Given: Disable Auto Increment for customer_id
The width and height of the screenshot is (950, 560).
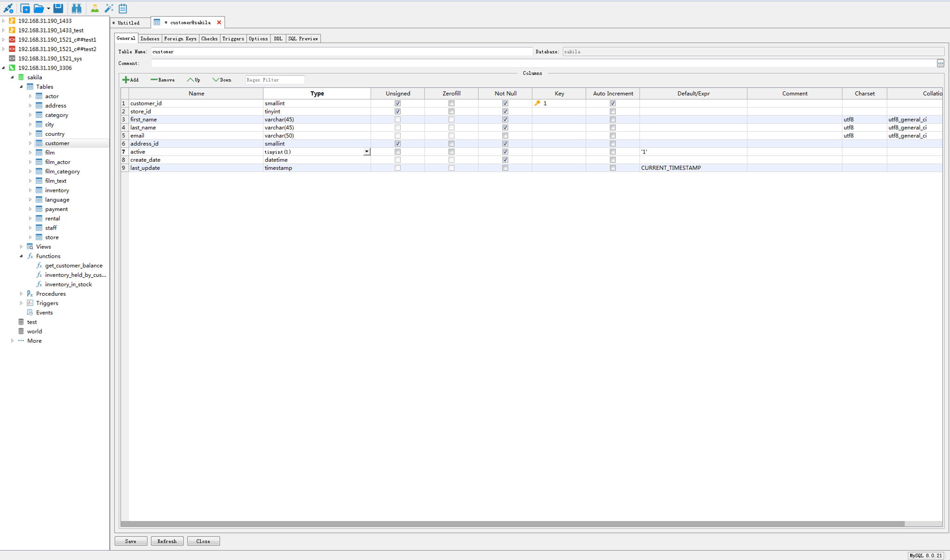Looking at the screenshot, I should click(x=613, y=103).
